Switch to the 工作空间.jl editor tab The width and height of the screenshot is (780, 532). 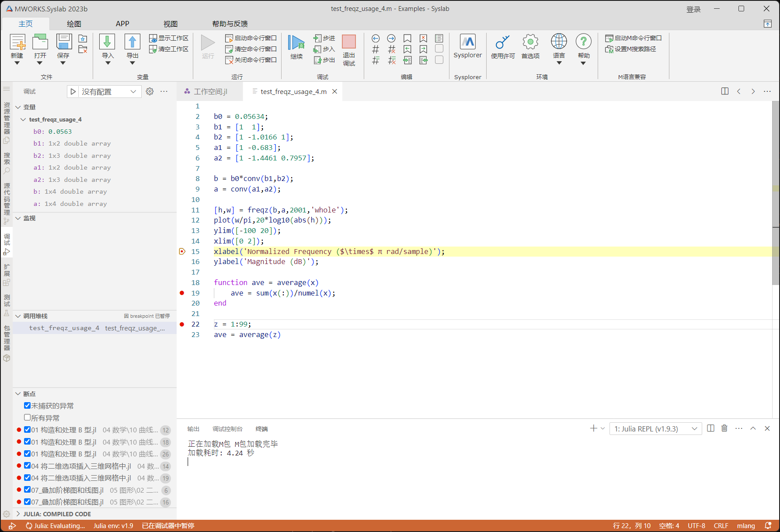click(210, 91)
